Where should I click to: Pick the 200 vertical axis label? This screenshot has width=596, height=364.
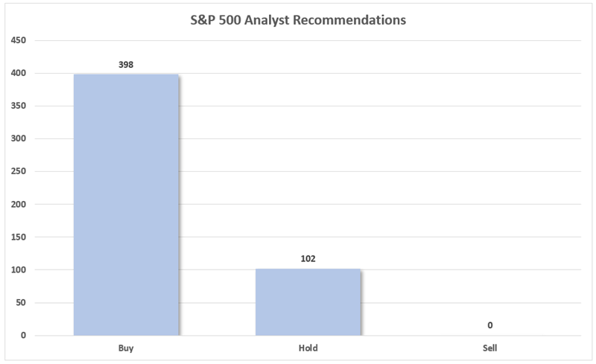click(x=19, y=204)
